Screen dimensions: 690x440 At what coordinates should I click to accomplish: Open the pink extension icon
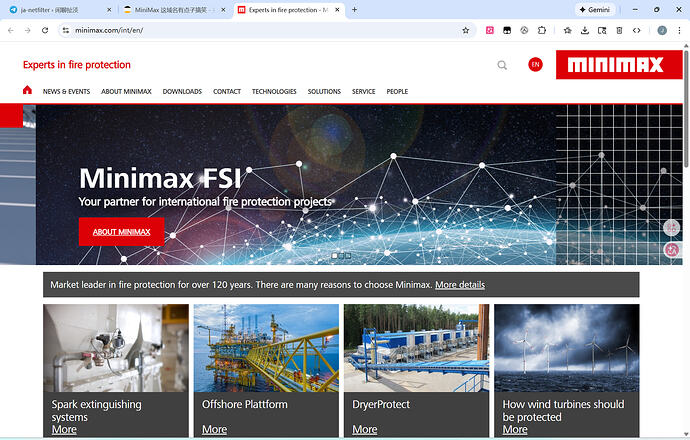pyautogui.click(x=490, y=30)
